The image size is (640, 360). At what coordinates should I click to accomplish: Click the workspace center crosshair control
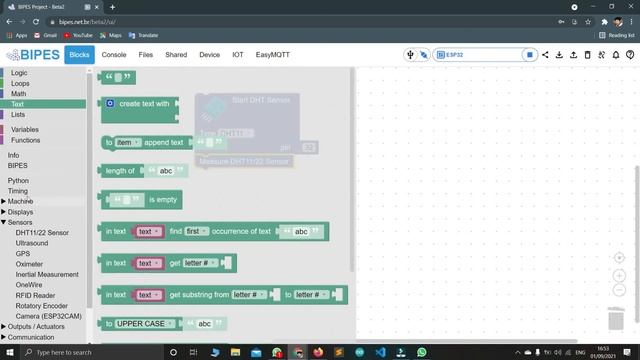(619, 258)
